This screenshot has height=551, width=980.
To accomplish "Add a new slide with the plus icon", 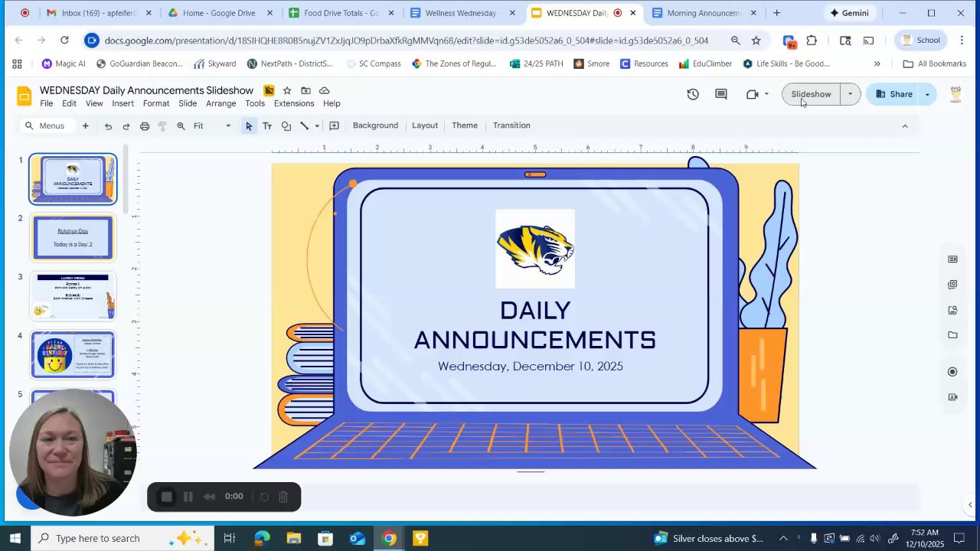I will (x=85, y=126).
